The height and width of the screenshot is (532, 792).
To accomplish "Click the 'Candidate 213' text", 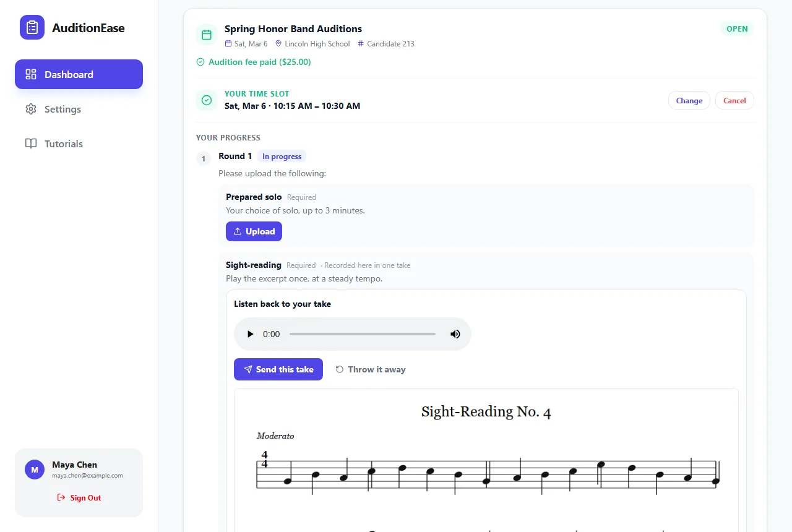I will (x=390, y=44).
